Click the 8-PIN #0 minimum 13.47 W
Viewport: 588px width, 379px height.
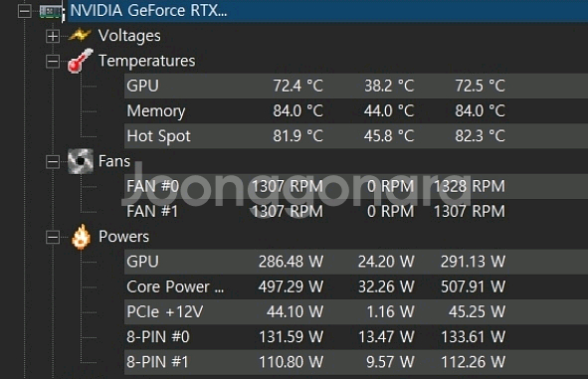(x=386, y=337)
